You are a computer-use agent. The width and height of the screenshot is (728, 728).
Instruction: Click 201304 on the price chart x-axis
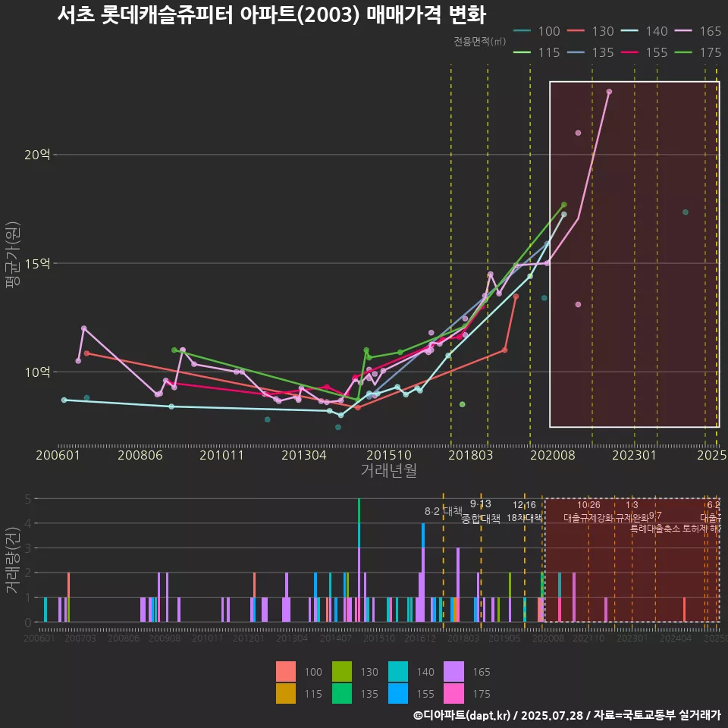tap(303, 455)
